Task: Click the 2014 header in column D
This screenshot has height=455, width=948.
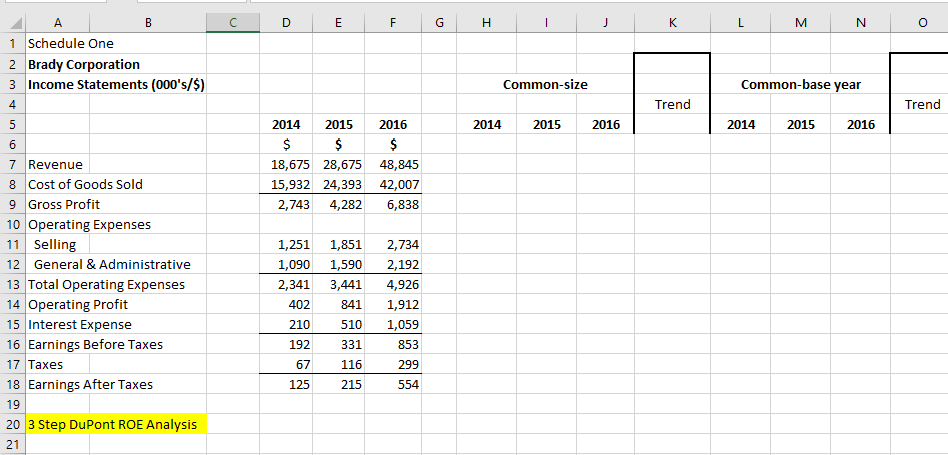Action: [x=287, y=124]
